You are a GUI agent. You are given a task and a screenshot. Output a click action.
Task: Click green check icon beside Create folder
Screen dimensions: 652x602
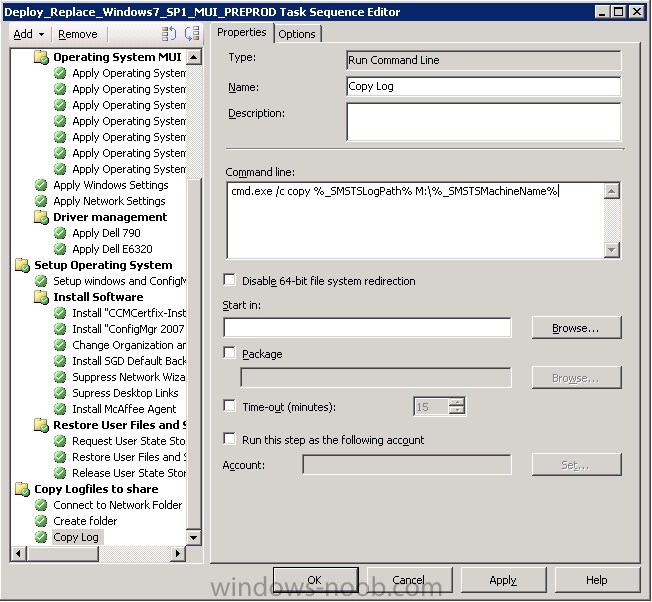click(x=41, y=521)
